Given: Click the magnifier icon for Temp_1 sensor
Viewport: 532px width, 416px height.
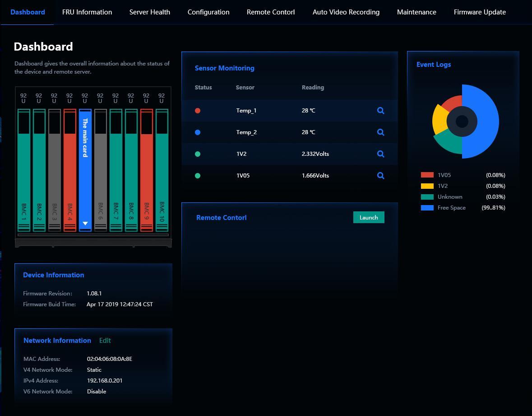Looking at the screenshot, I should [x=380, y=111].
